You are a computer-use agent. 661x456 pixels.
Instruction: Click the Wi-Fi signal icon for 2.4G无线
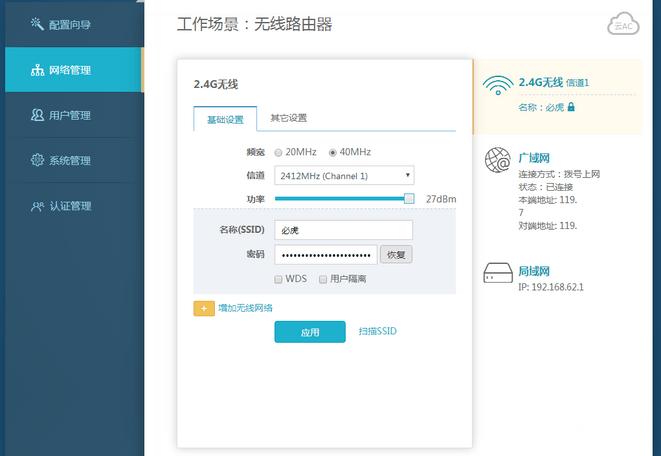tap(498, 85)
